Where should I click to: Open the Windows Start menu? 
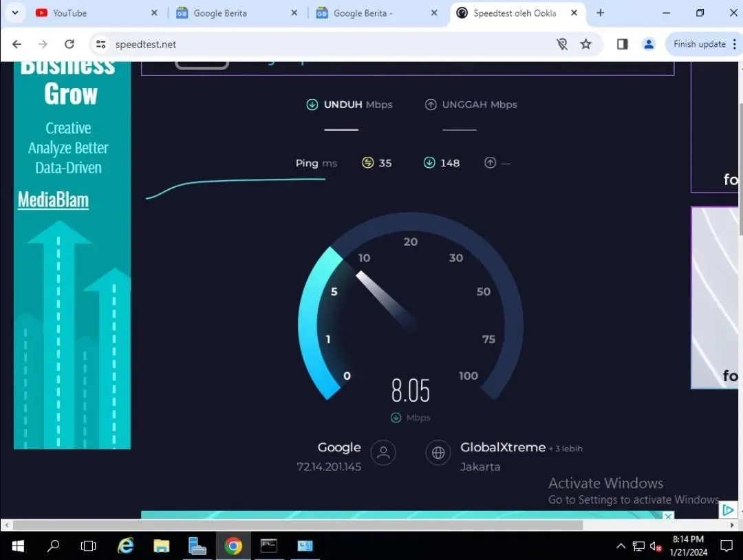click(17, 546)
